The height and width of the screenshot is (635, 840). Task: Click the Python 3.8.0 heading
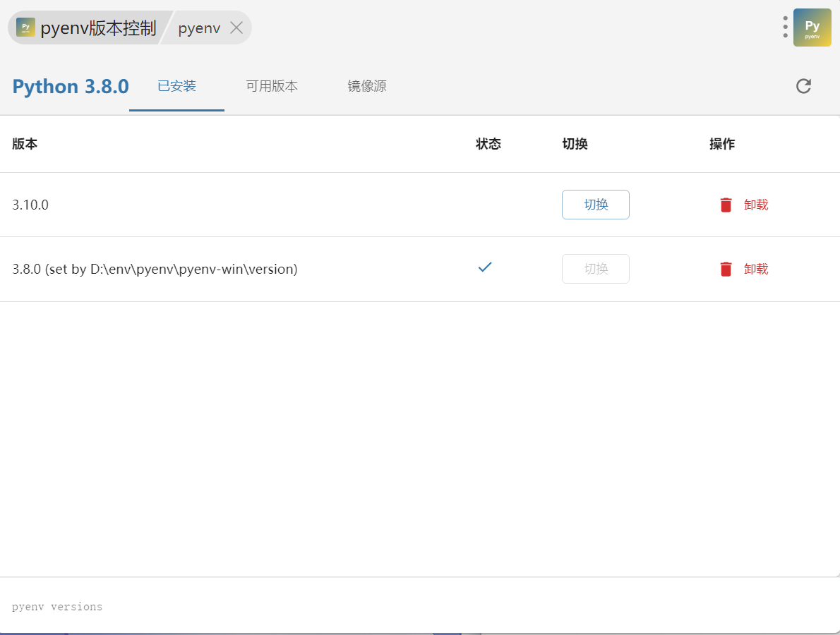[x=71, y=86]
